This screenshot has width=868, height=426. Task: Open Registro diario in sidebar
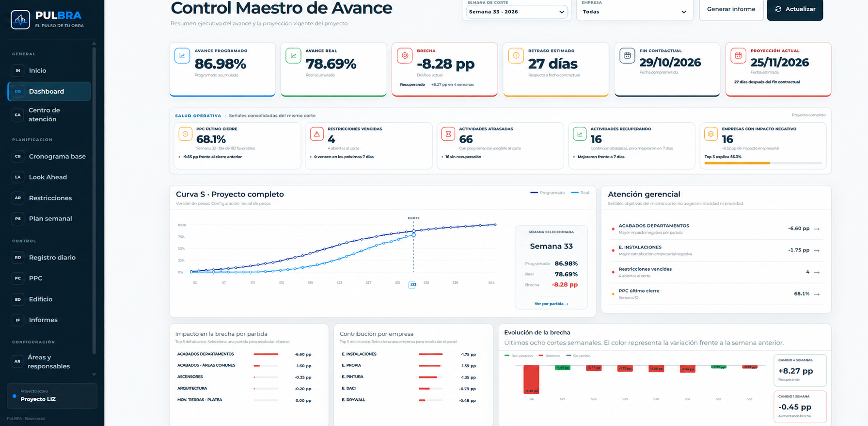[x=49, y=258]
